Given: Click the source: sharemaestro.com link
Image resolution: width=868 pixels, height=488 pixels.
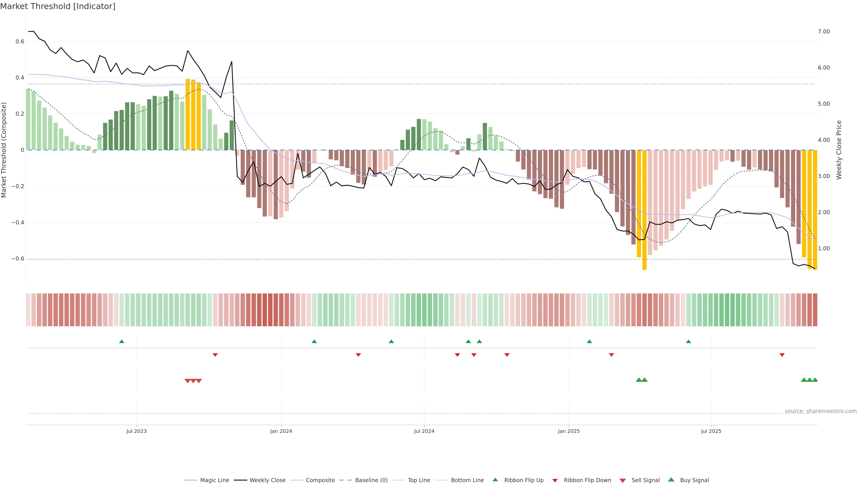Looking at the screenshot, I should 821,411.
